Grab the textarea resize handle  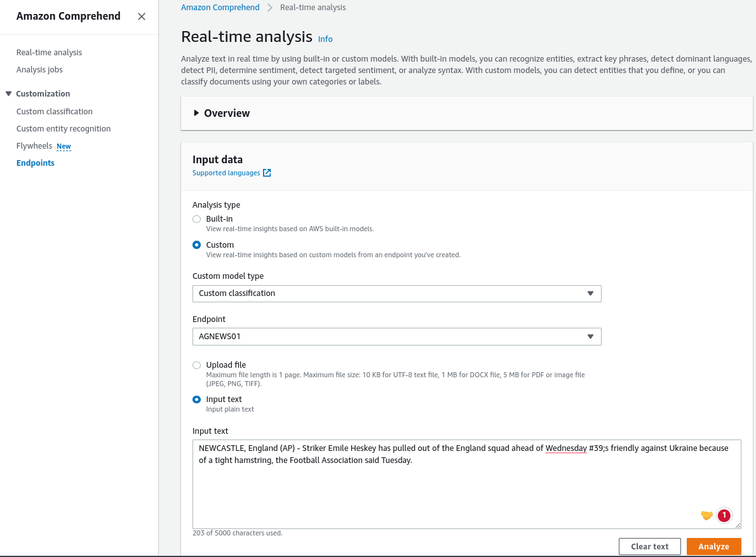(738, 525)
